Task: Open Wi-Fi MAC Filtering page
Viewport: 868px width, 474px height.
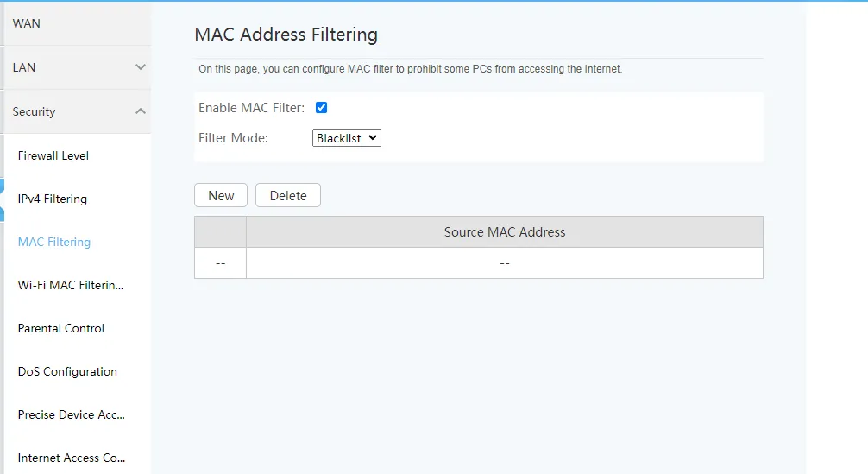Action: click(x=70, y=285)
